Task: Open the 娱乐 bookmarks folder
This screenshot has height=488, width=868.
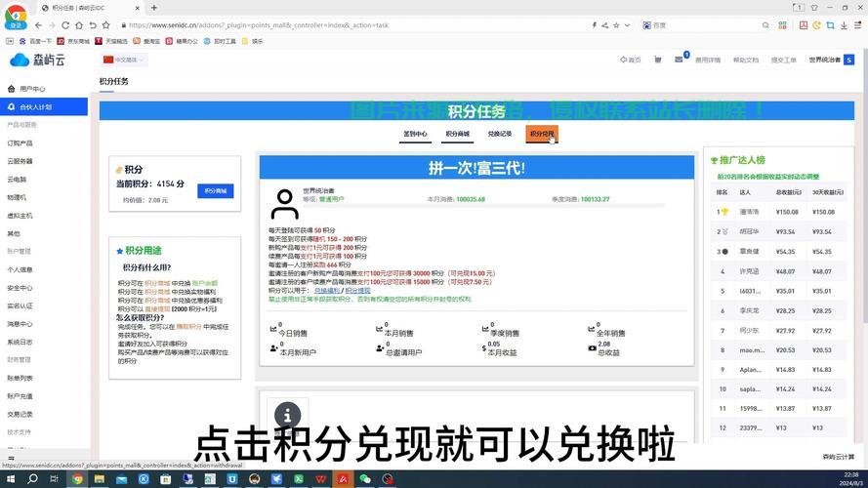Action: 253,42
